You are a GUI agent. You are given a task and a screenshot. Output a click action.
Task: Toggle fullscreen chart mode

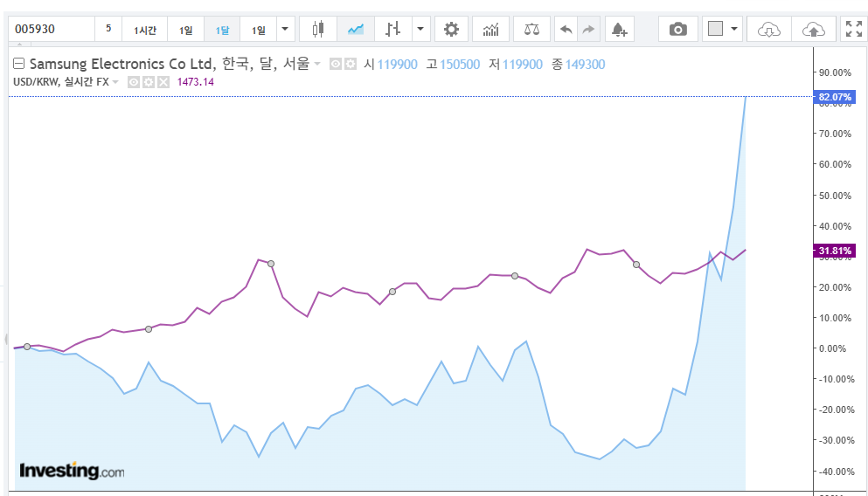click(852, 29)
